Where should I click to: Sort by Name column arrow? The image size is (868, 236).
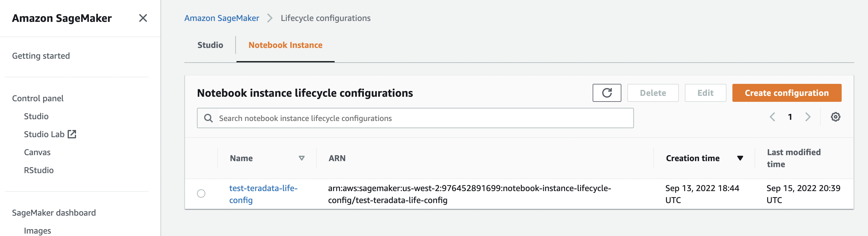(302, 158)
